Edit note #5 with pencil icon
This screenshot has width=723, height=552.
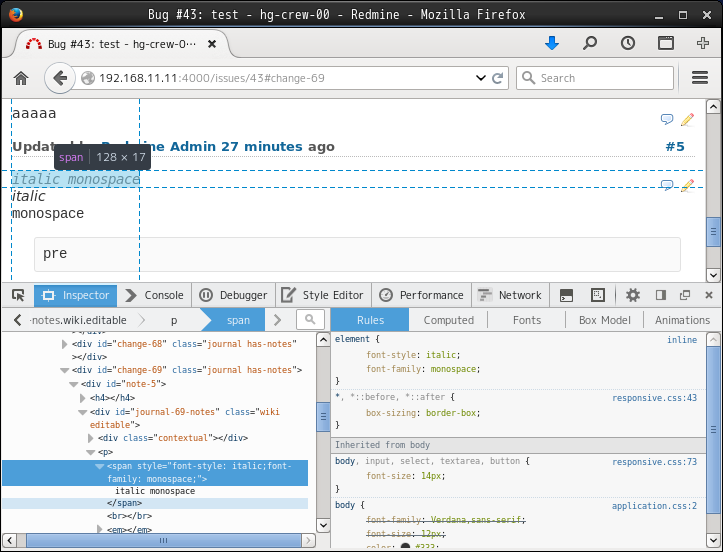(x=687, y=184)
